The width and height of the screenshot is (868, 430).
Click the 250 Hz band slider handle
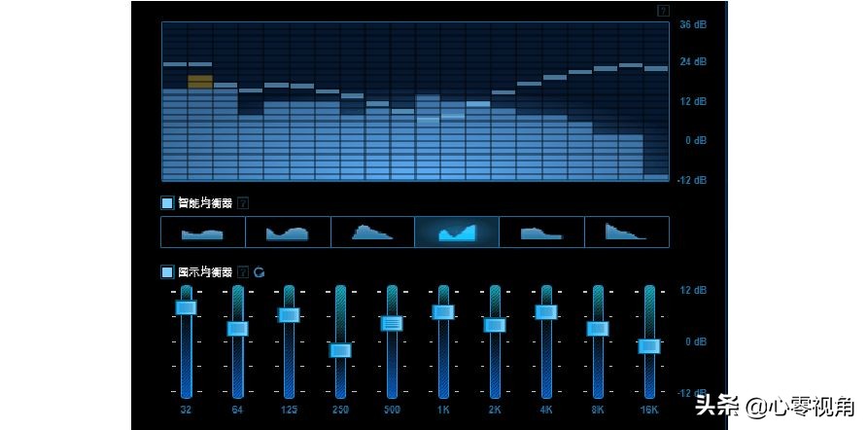coord(340,350)
